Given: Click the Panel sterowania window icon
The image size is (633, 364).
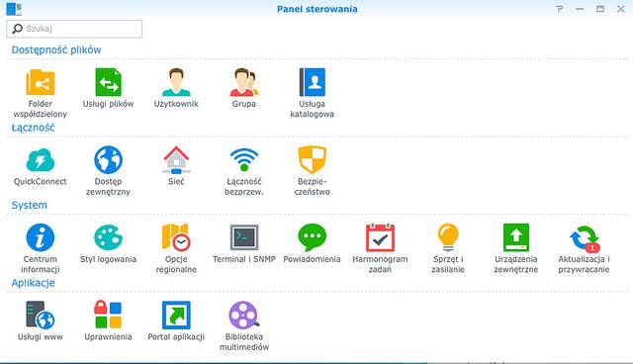Looking at the screenshot, I should pos(14,9).
